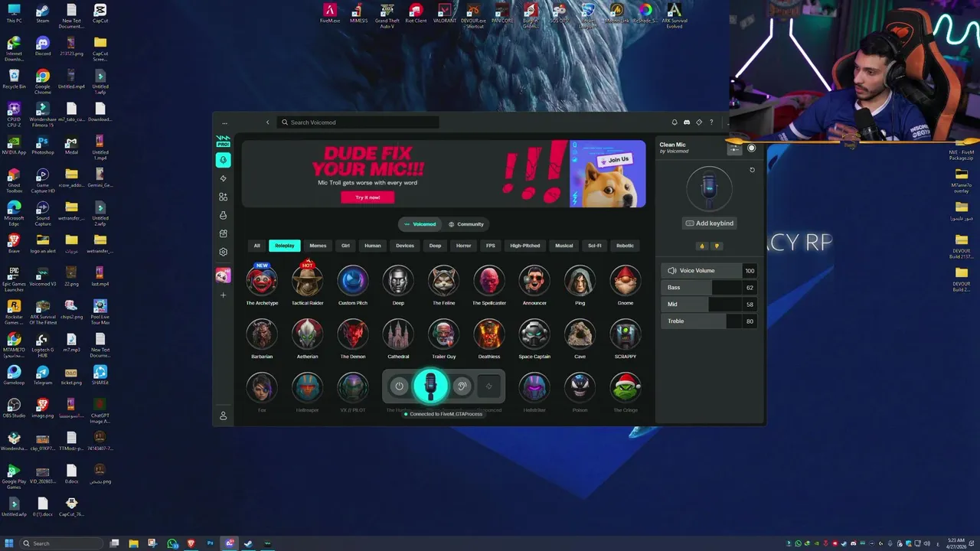The width and height of the screenshot is (980, 551).
Task: Open the notifications bell icon
Action: click(x=675, y=122)
